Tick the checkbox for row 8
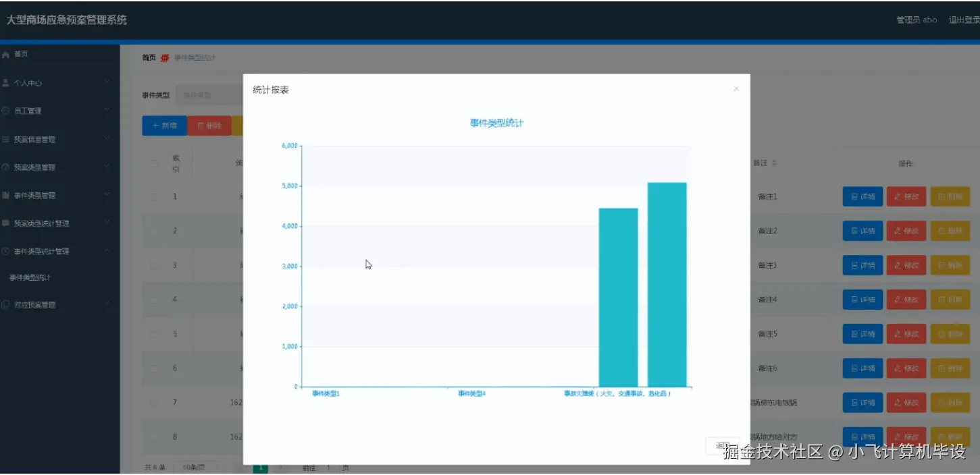The width and height of the screenshot is (980, 475). click(154, 437)
